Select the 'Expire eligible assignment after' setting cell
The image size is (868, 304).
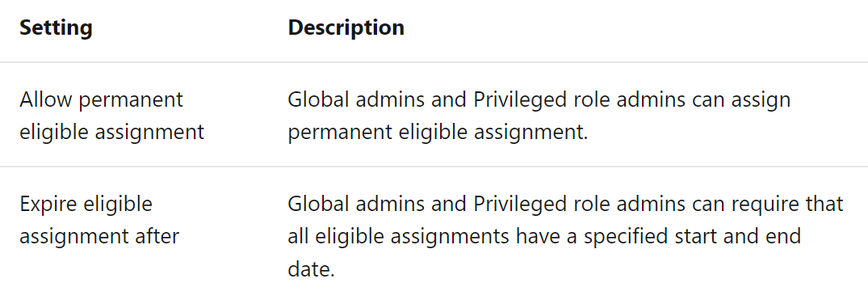[x=99, y=220]
